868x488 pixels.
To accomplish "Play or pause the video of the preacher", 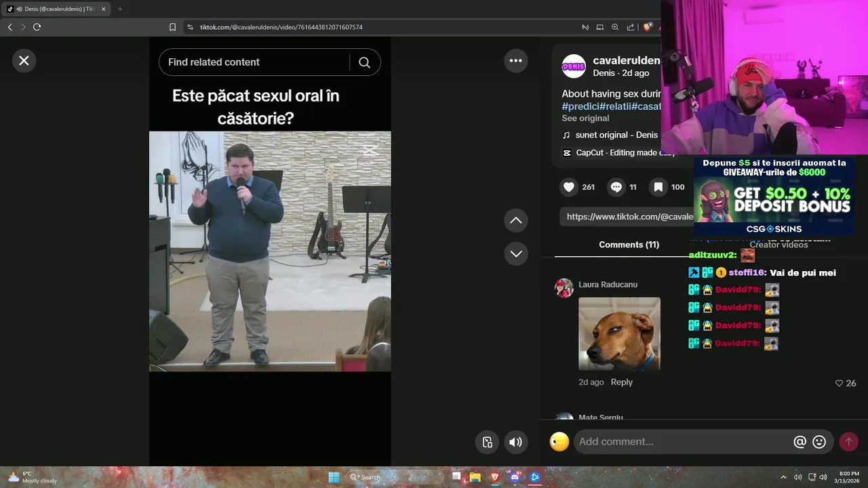I will [x=270, y=251].
